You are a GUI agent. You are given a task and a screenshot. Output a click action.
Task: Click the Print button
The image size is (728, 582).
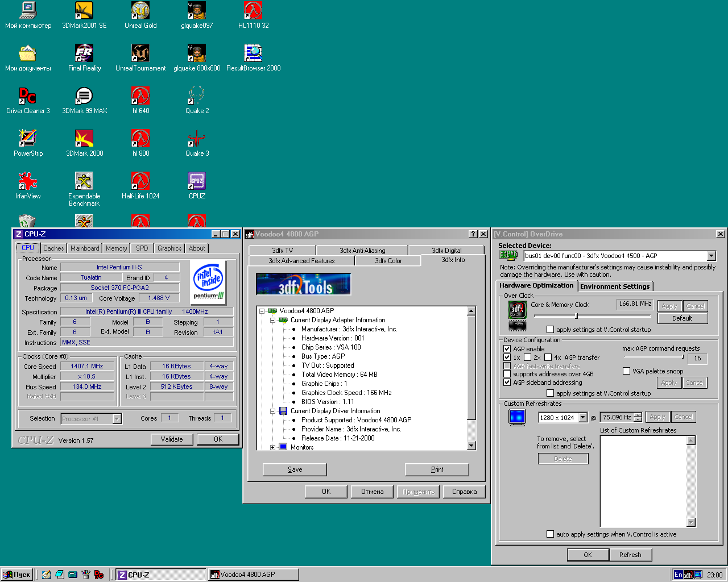pyautogui.click(x=437, y=469)
